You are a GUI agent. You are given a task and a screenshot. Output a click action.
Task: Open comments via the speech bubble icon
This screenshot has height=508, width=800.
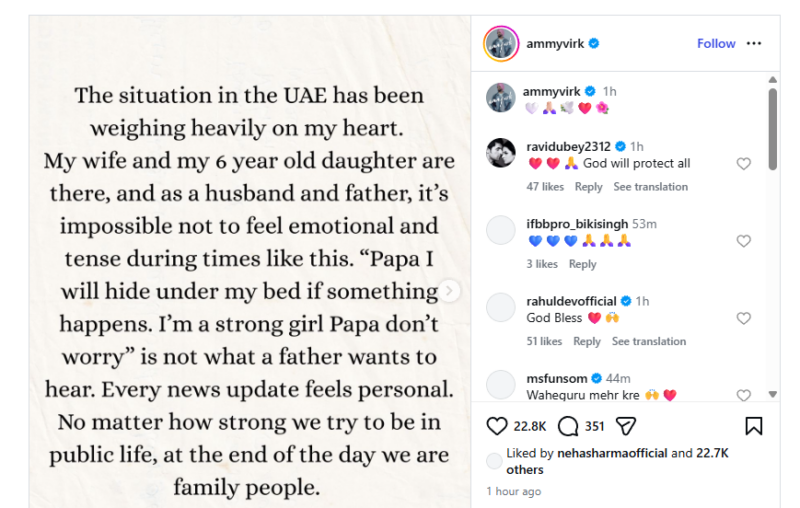(568, 426)
